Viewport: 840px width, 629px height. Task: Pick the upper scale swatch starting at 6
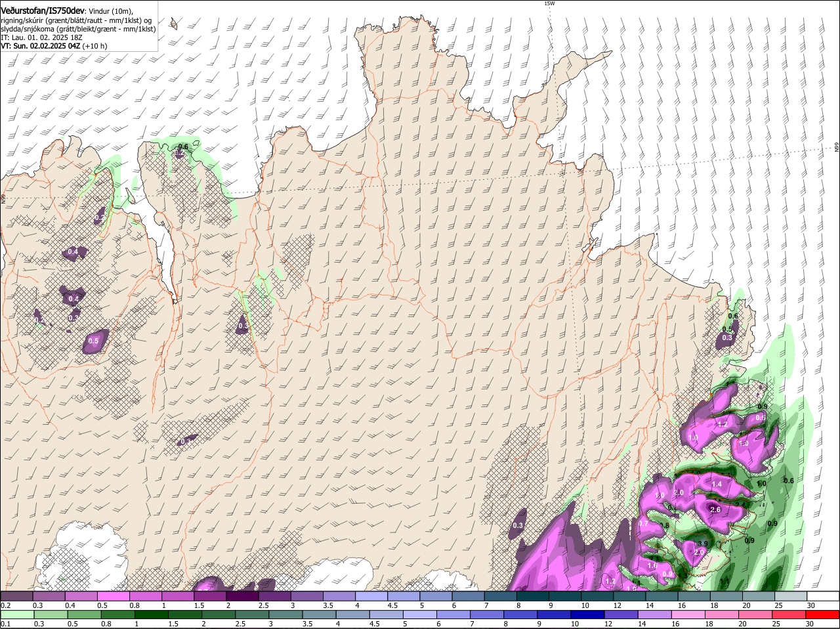coord(469,596)
